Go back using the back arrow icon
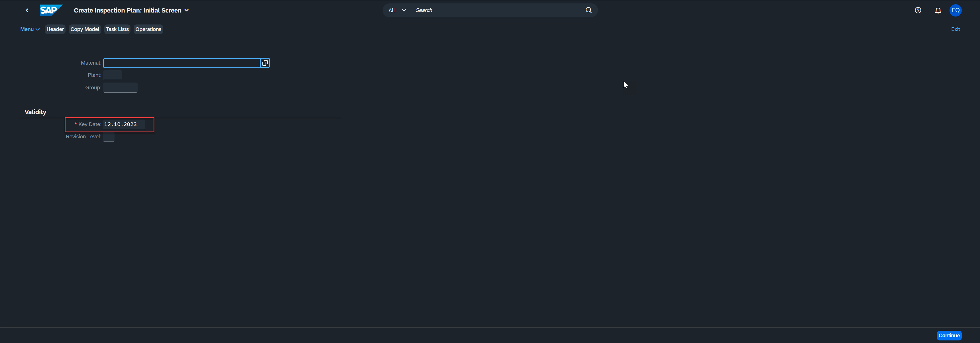Image resolution: width=980 pixels, height=343 pixels. 27,10
